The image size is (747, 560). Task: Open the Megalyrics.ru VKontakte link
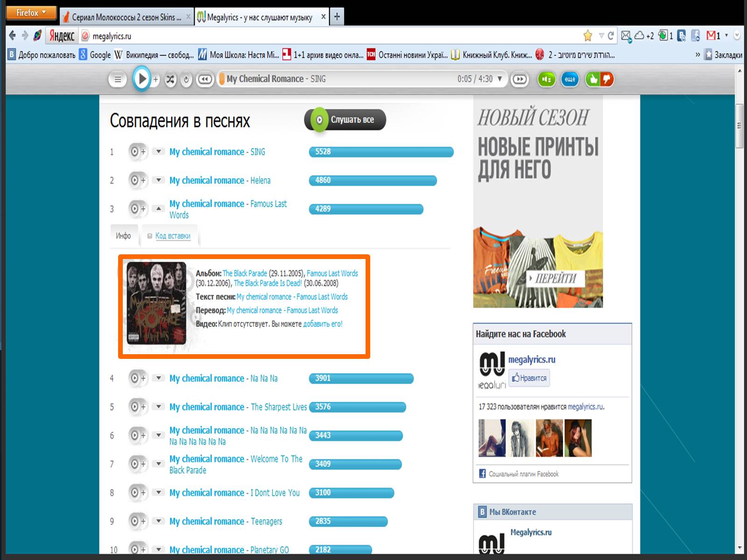(531, 532)
